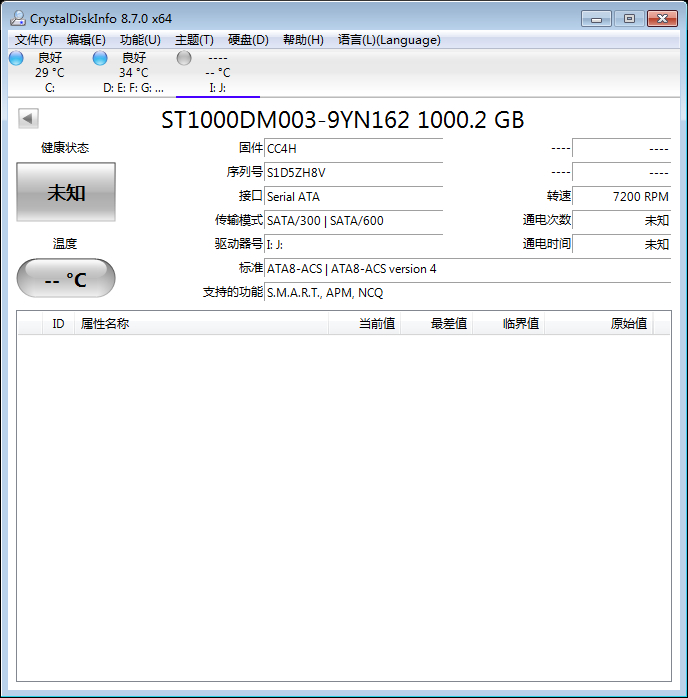Click the 温度 label

pos(65,243)
